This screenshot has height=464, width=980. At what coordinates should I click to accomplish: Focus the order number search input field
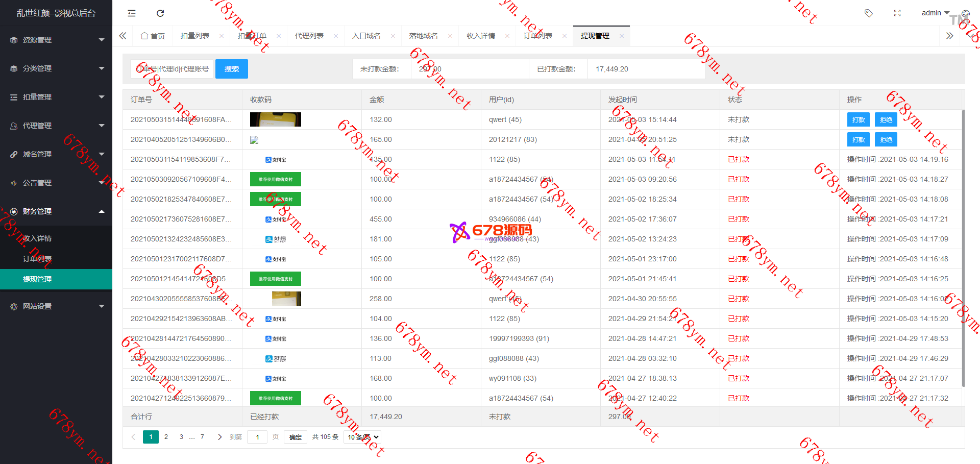click(x=172, y=69)
